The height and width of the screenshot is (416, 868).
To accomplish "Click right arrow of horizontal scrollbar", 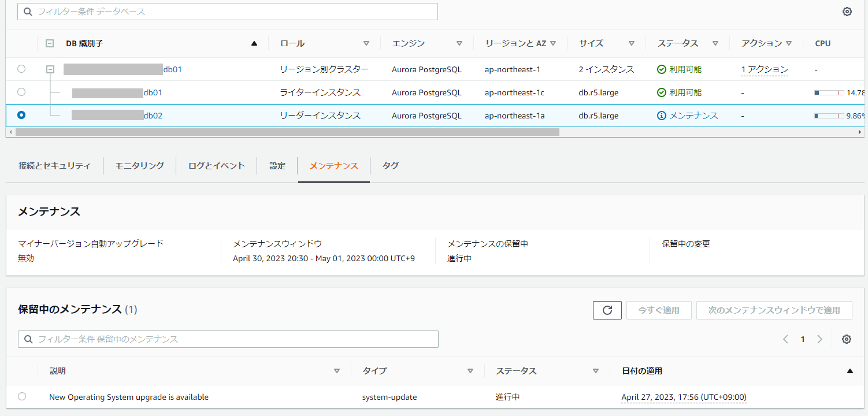I will [x=860, y=132].
